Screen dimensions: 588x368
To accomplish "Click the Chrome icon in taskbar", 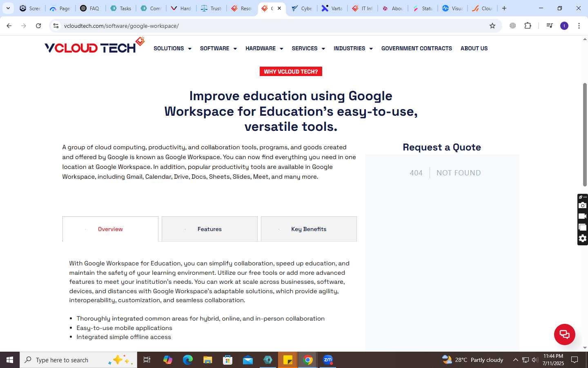I will coord(308,360).
